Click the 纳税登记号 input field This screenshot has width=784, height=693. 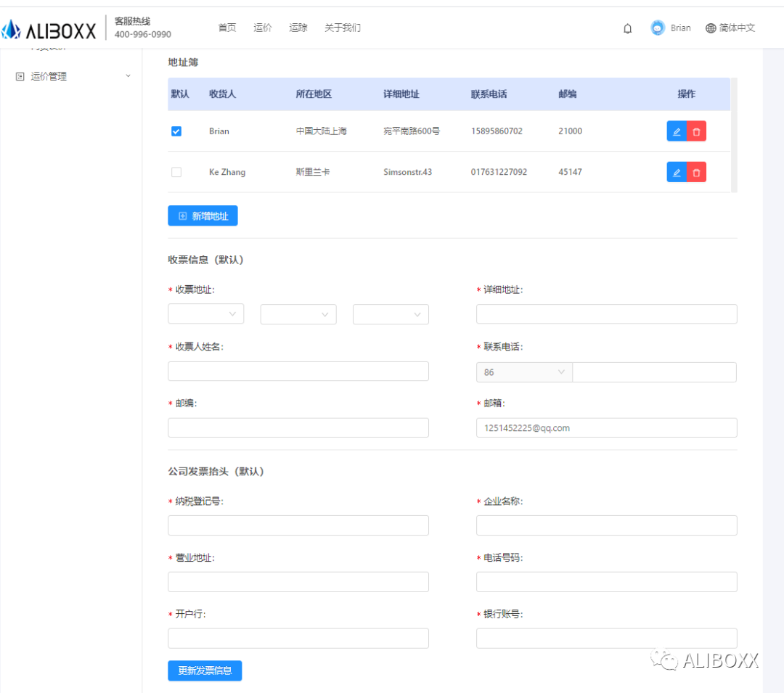pyautogui.click(x=298, y=525)
